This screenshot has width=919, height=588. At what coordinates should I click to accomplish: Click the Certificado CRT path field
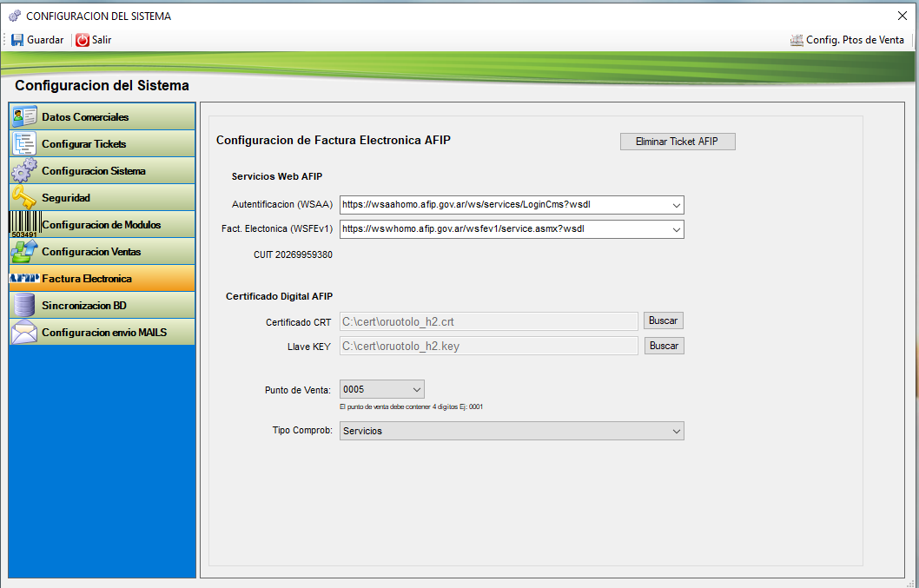(x=488, y=321)
